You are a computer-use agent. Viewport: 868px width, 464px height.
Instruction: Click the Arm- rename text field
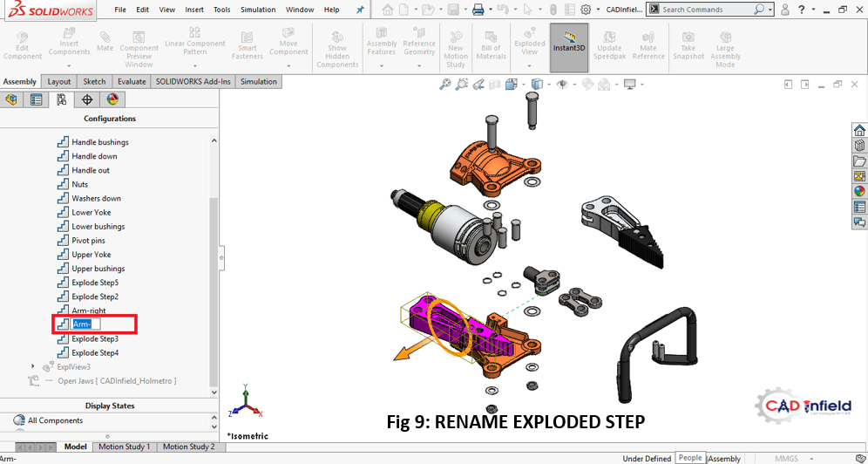(86, 324)
